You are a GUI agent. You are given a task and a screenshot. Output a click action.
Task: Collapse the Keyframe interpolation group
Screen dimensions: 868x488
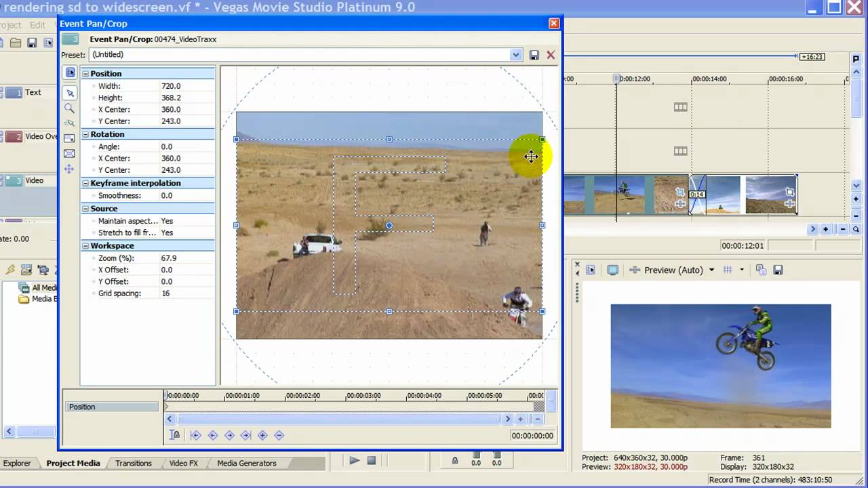coord(86,183)
